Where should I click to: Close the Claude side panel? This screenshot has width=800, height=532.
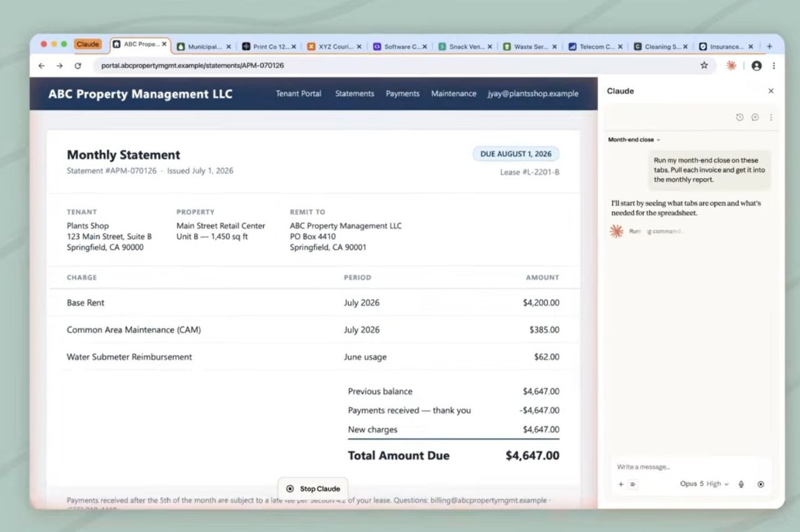pos(771,91)
